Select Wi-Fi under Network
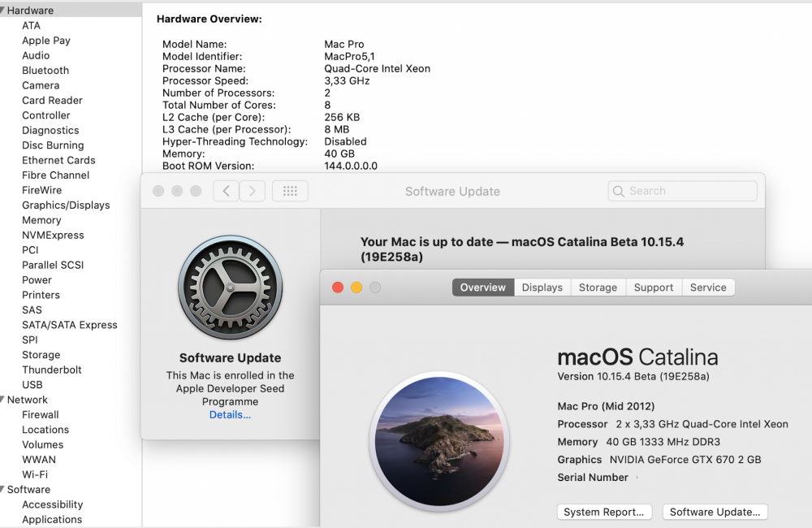The width and height of the screenshot is (812, 528). pos(35,474)
